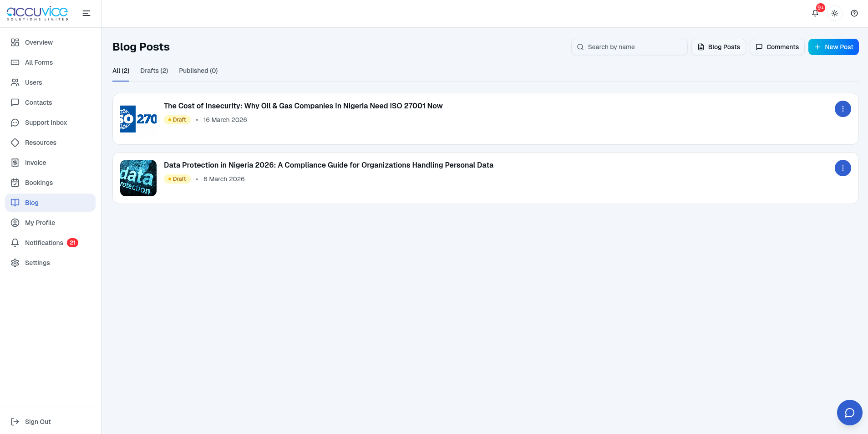The width and height of the screenshot is (868, 434).
Task: Click the New Post button
Action: (x=833, y=47)
